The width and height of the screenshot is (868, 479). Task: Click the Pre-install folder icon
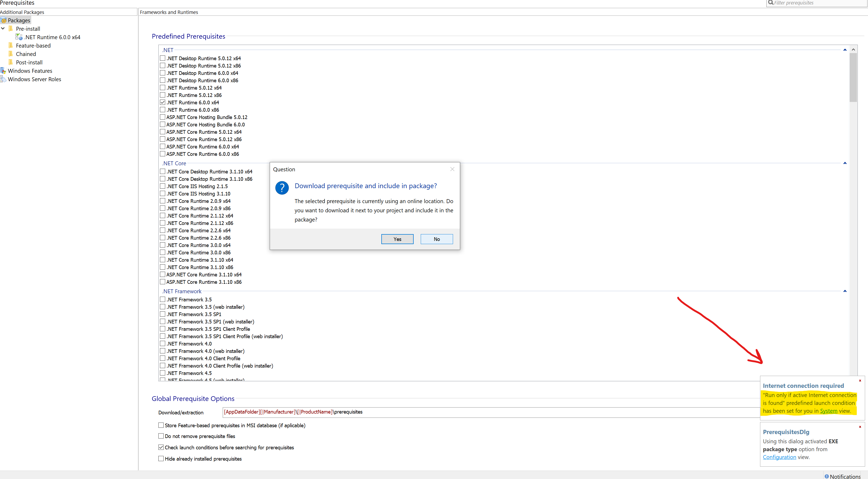(x=11, y=29)
